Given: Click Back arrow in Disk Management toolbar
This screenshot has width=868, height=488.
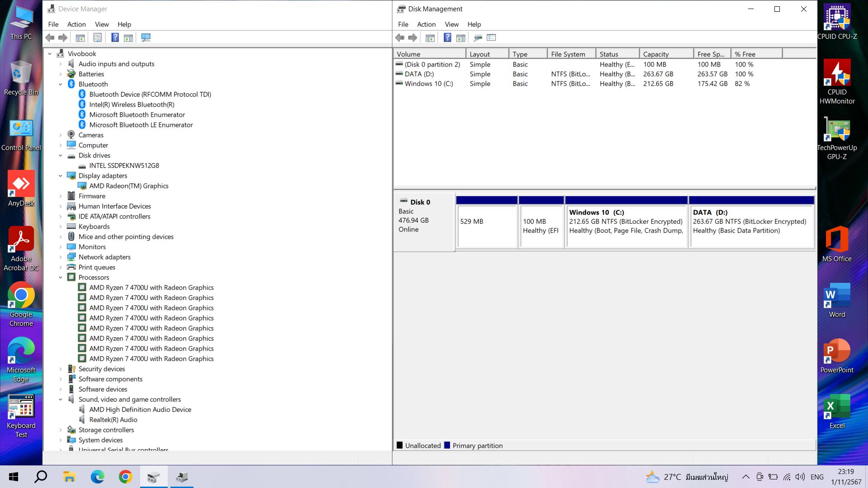Looking at the screenshot, I should [400, 38].
